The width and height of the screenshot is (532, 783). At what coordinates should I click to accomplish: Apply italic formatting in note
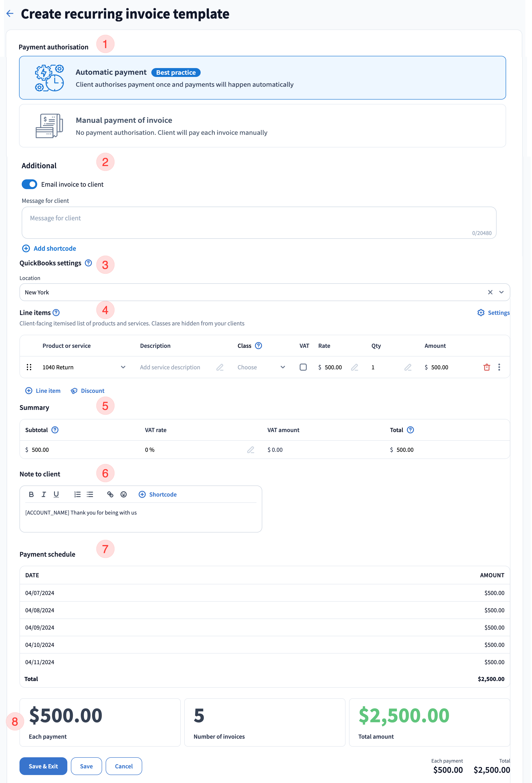44,494
